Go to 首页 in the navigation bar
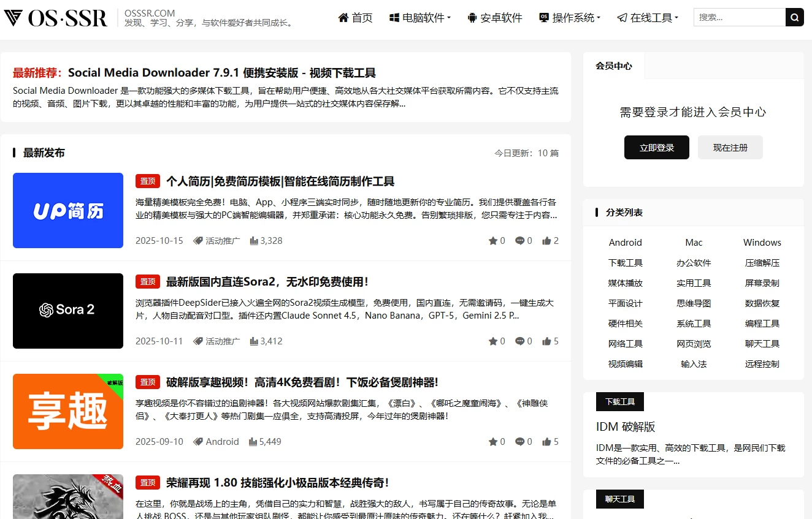Screen dimensions: 812x519 click(355, 18)
